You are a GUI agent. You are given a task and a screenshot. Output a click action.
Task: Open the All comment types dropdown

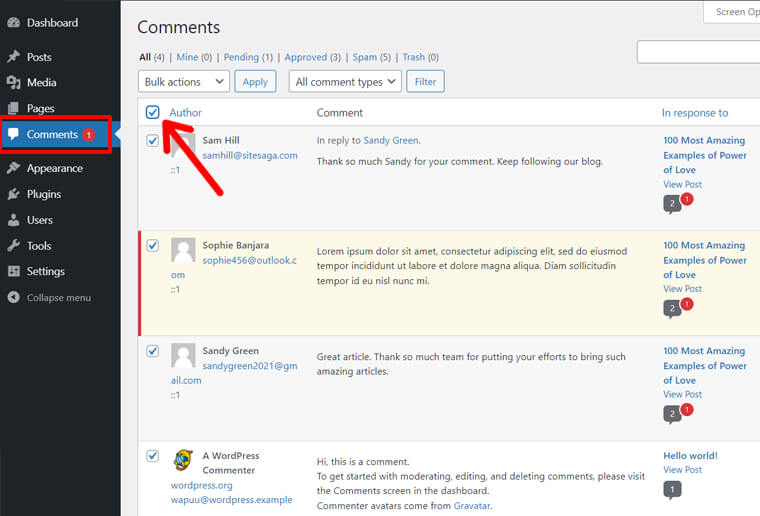coord(345,81)
